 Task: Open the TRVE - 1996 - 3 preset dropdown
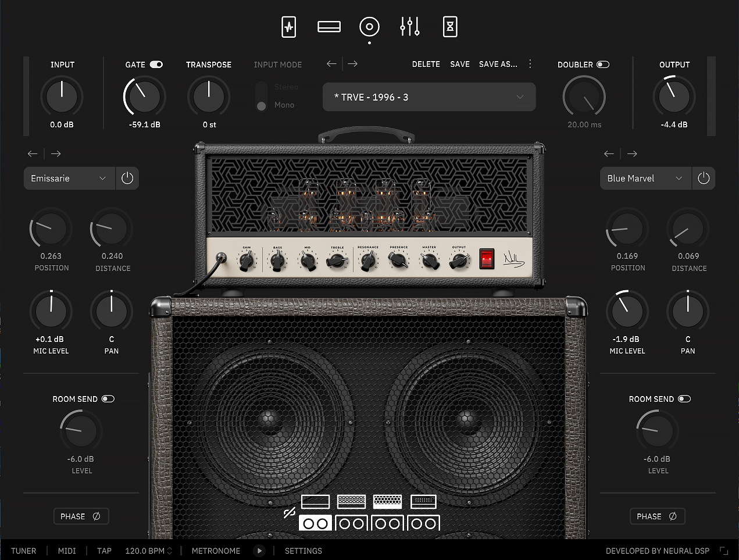pos(429,97)
